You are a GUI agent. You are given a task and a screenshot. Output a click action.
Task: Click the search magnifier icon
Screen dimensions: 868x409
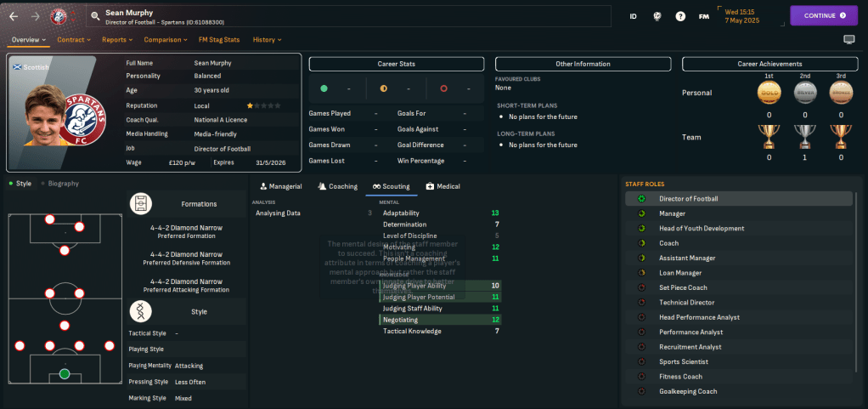point(95,15)
